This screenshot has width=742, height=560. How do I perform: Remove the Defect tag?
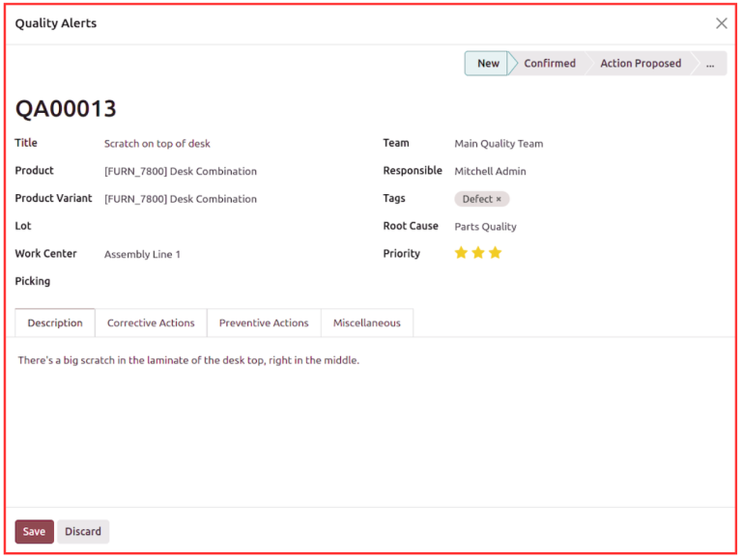pyautogui.click(x=499, y=199)
